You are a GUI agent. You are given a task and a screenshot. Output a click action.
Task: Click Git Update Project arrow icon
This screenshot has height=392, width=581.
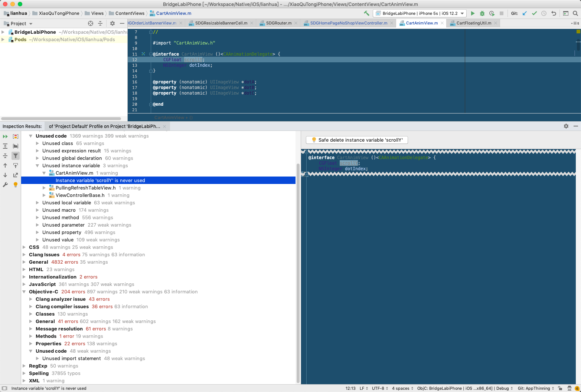click(525, 13)
